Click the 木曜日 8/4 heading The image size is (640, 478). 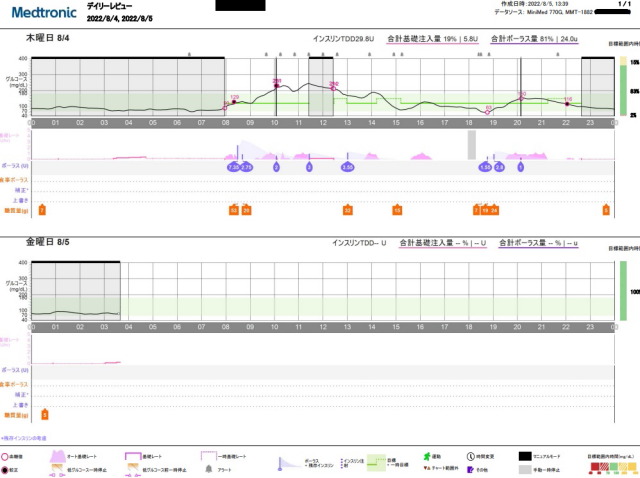(47, 38)
